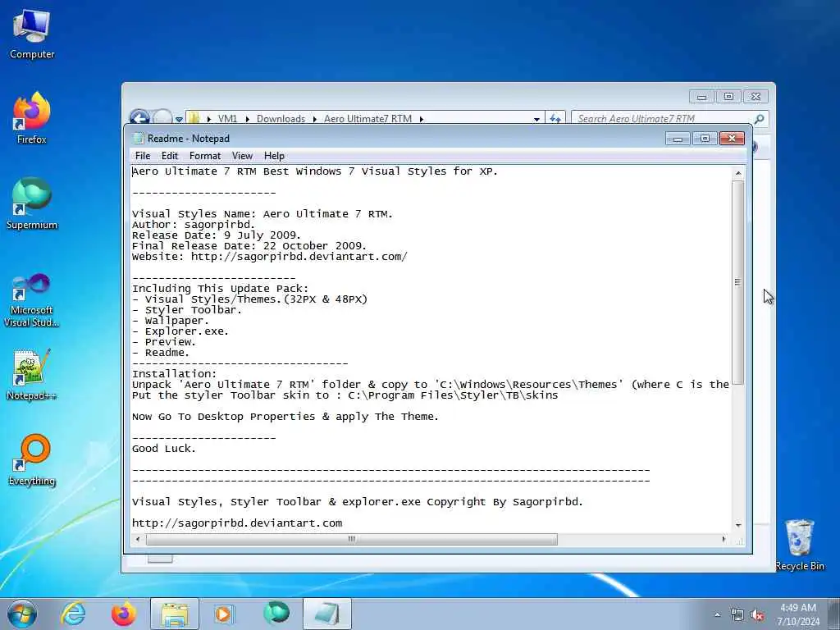This screenshot has width=840, height=630.
Task: Click '- Wallpaper.' list line
Action: [171, 321]
